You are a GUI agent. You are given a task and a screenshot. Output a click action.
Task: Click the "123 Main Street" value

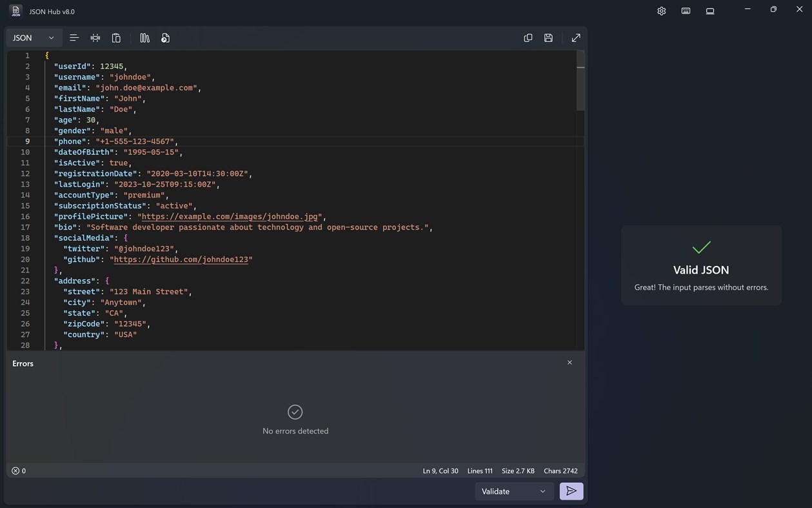149,292
